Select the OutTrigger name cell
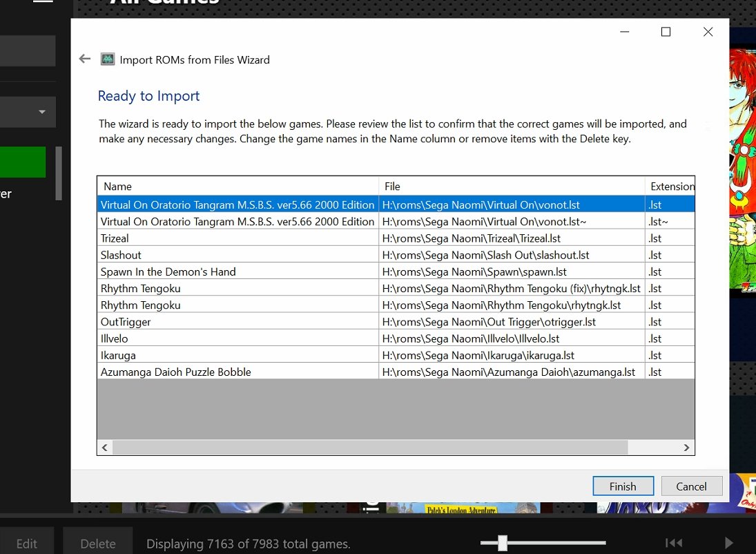This screenshot has width=756, height=554. pos(238,322)
